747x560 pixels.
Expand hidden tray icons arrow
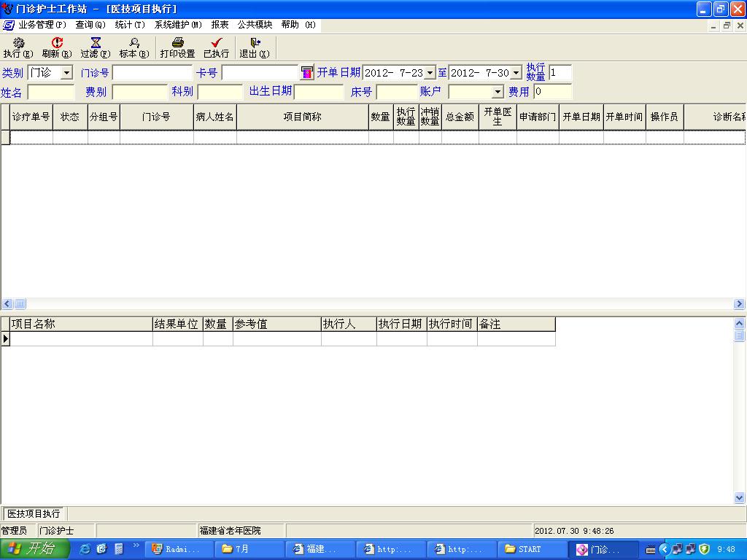click(664, 549)
